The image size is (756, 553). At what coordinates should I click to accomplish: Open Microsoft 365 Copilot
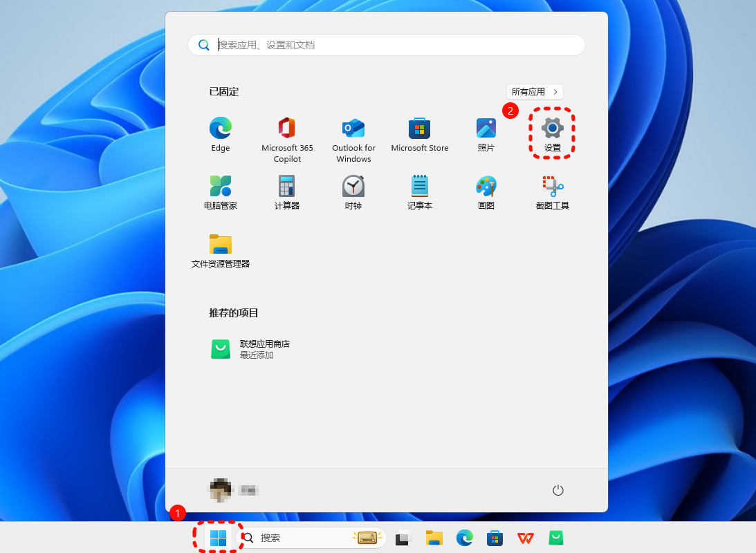click(286, 135)
